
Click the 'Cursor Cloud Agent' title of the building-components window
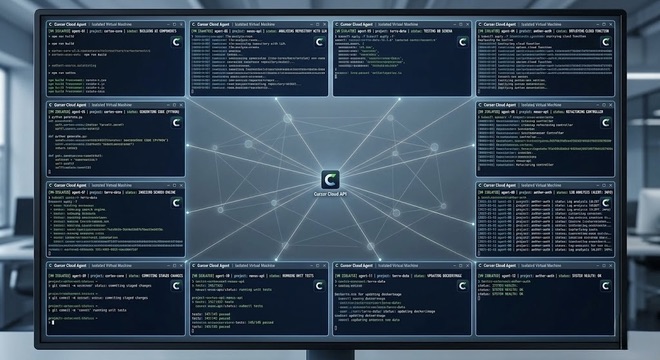70,24
